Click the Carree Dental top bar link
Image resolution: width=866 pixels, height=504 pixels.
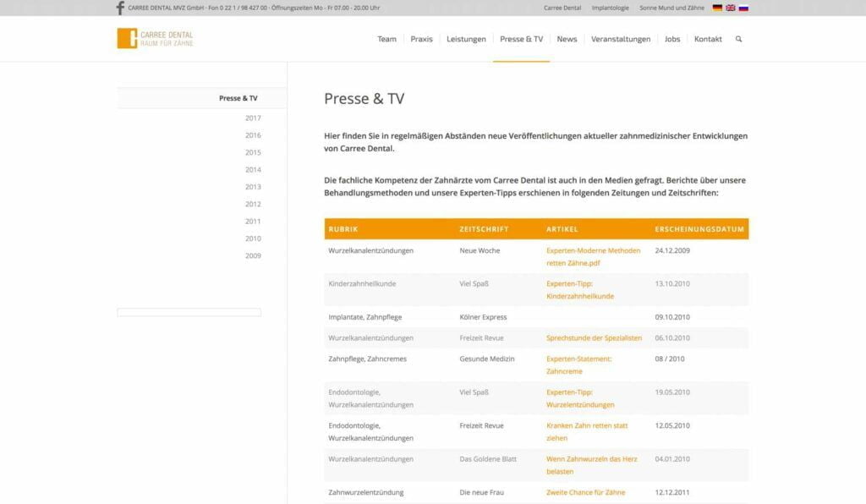[562, 8]
